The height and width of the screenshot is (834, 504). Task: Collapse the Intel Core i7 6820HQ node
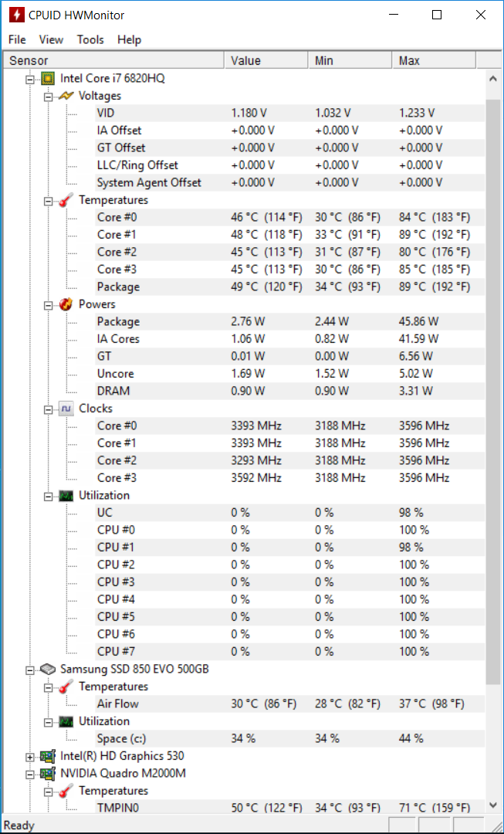[30, 80]
